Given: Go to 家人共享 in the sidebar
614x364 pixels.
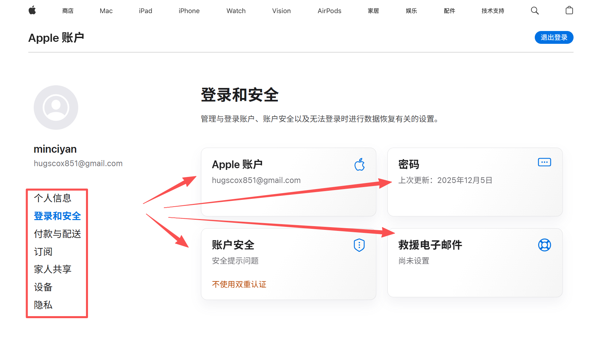Looking at the screenshot, I should click(53, 269).
